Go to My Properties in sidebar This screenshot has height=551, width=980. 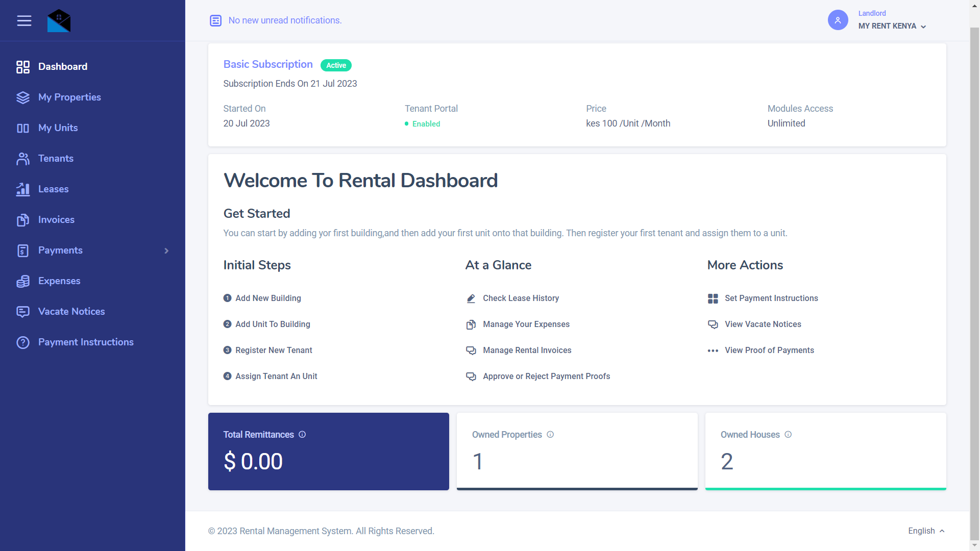[x=69, y=97]
